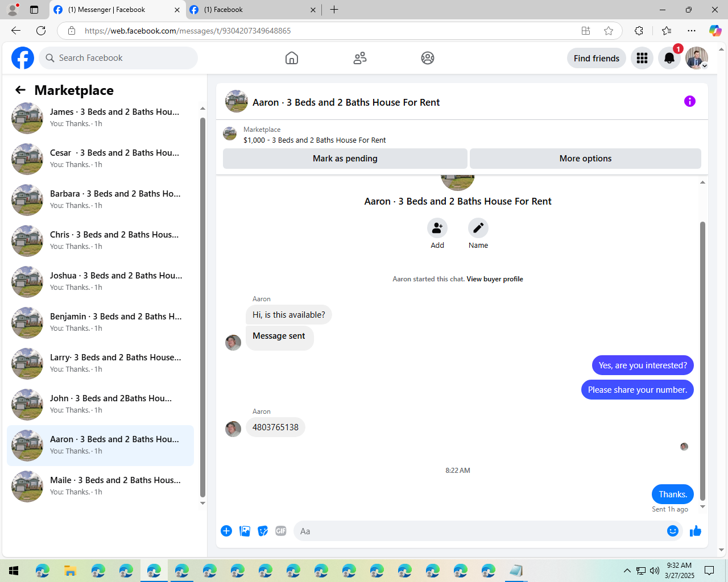Image resolution: width=728 pixels, height=582 pixels.
Task: Reload the page in browser toolbar
Action: click(x=41, y=31)
